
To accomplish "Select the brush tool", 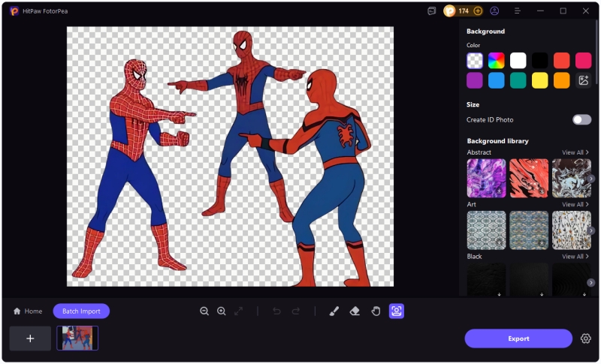I will (334, 311).
